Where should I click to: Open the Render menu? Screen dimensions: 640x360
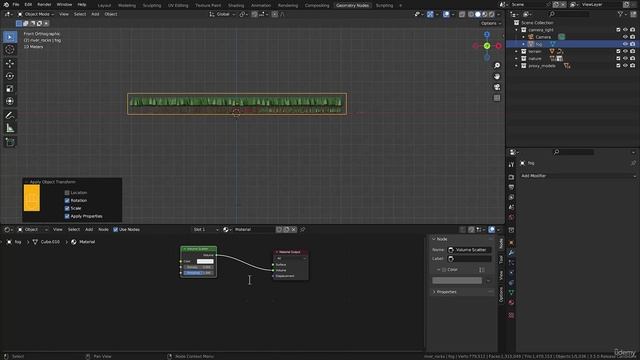44,4
